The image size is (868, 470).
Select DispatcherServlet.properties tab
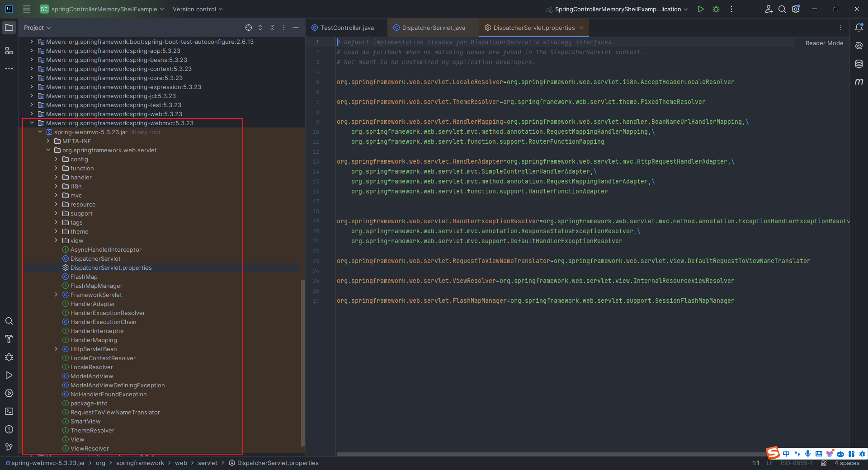point(534,28)
